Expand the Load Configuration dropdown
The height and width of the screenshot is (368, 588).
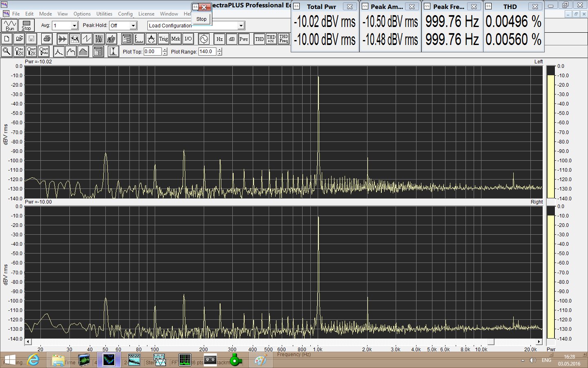coord(241,26)
